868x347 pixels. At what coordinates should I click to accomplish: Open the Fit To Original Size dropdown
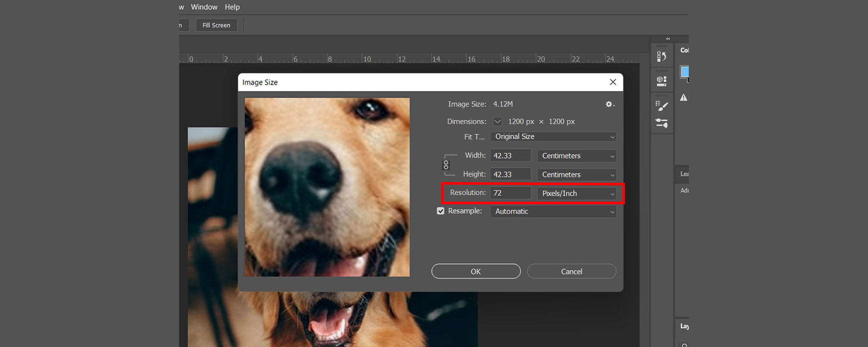coord(553,137)
